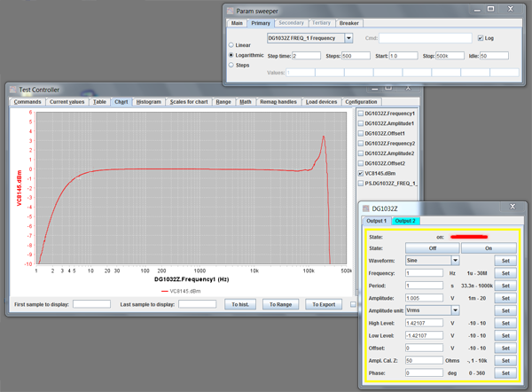Click the To Export button

tap(324, 304)
